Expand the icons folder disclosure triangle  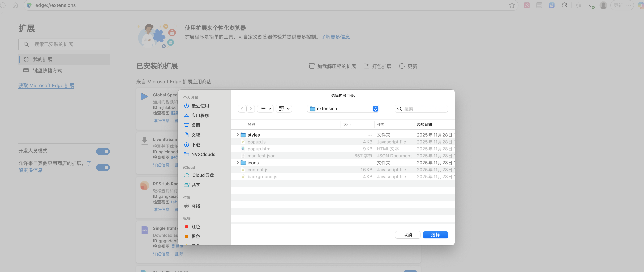pyautogui.click(x=238, y=163)
